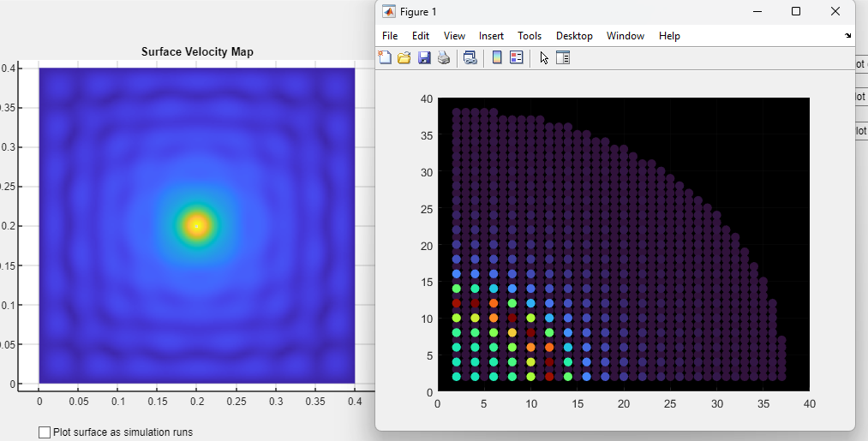Insert a colorbar using toolbar icon
The image size is (868, 441).
pos(497,57)
